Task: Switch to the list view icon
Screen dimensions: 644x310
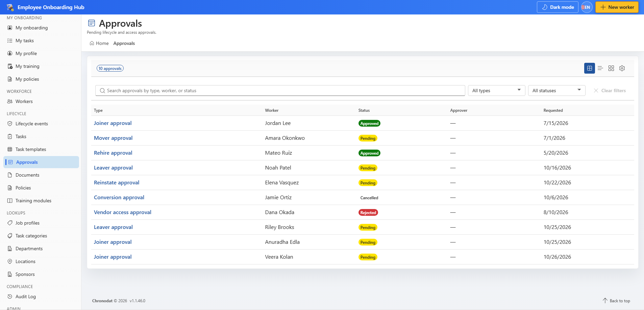Action: [x=600, y=68]
